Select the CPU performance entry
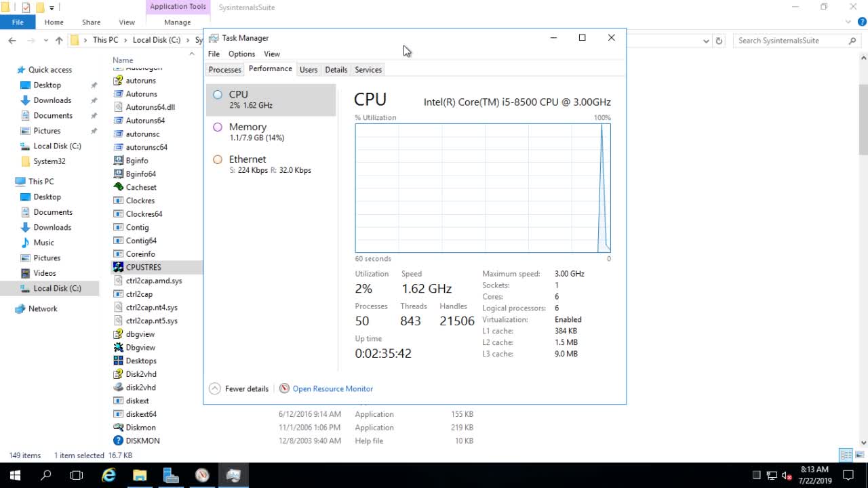 click(x=271, y=100)
